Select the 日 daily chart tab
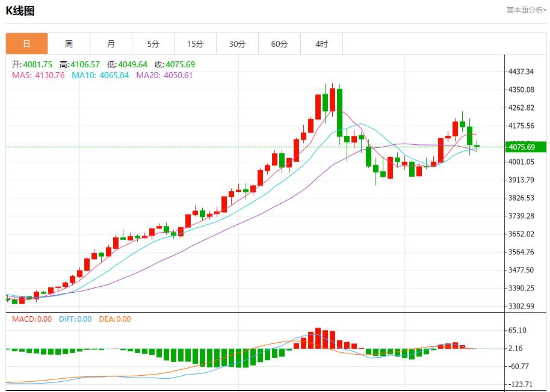550x392 pixels. tap(26, 44)
